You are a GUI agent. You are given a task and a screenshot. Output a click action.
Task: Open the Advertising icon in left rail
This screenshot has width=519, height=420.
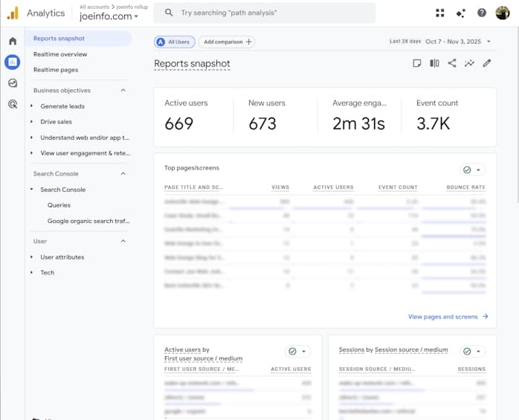pos(12,105)
